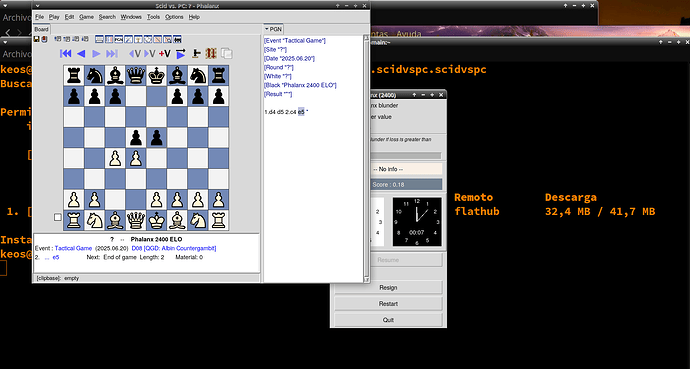Click the Resign button
The image size is (690, 369).
[x=388, y=288]
